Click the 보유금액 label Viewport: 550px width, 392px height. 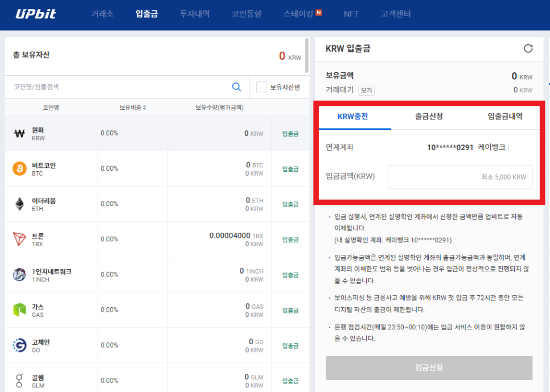339,75
